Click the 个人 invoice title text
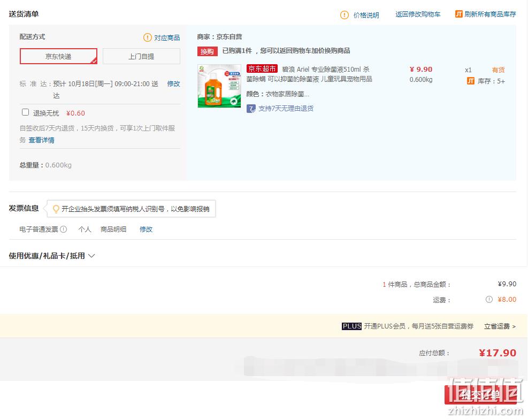528x420 pixels. (x=85, y=230)
